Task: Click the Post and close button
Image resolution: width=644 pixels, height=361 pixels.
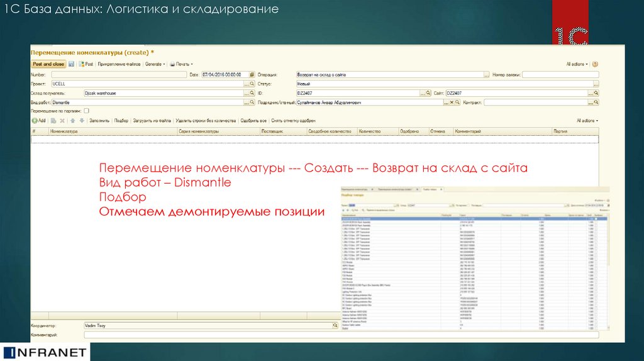Action: [48, 64]
